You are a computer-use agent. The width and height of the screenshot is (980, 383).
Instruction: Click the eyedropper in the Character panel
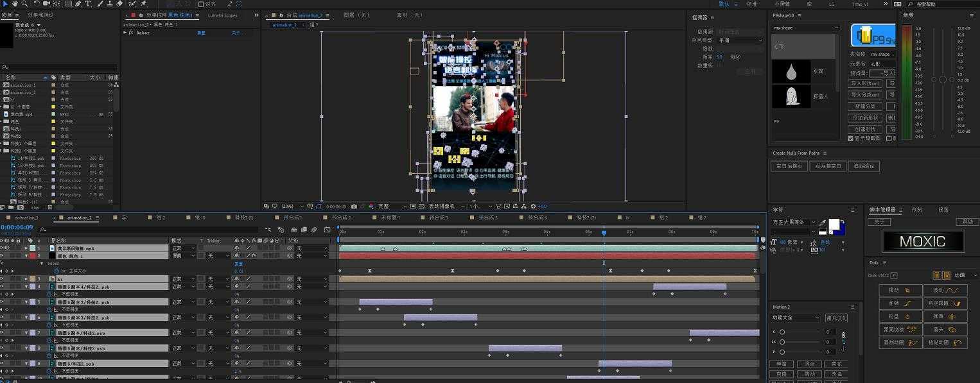[x=823, y=223]
